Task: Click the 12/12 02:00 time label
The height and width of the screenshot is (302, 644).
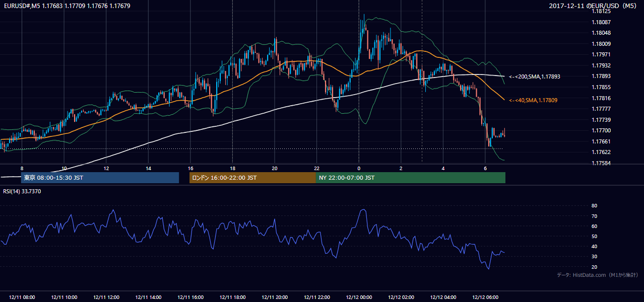Action: pos(401,297)
